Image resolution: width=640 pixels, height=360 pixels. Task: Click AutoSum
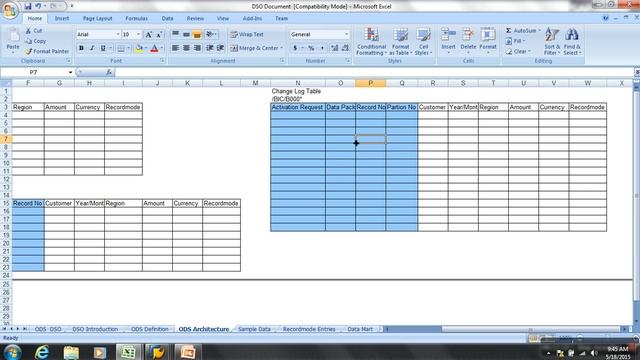point(523,31)
